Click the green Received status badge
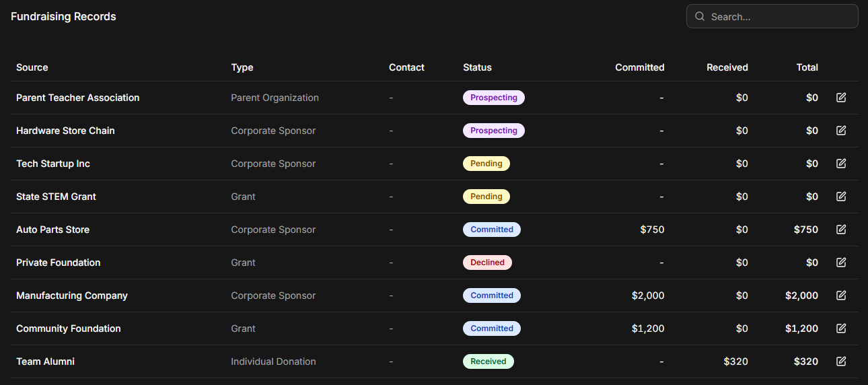868x385 pixels. (x=488, y=361)
